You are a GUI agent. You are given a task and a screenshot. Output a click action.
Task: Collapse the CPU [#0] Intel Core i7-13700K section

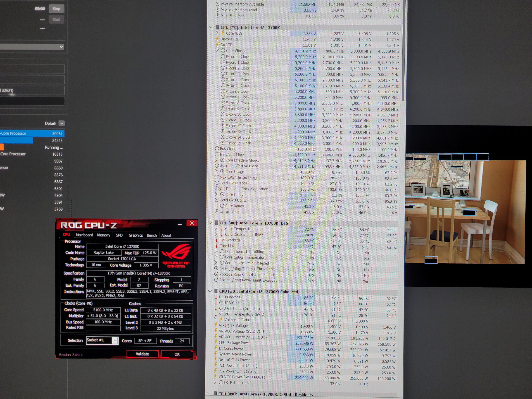[211, 27]
